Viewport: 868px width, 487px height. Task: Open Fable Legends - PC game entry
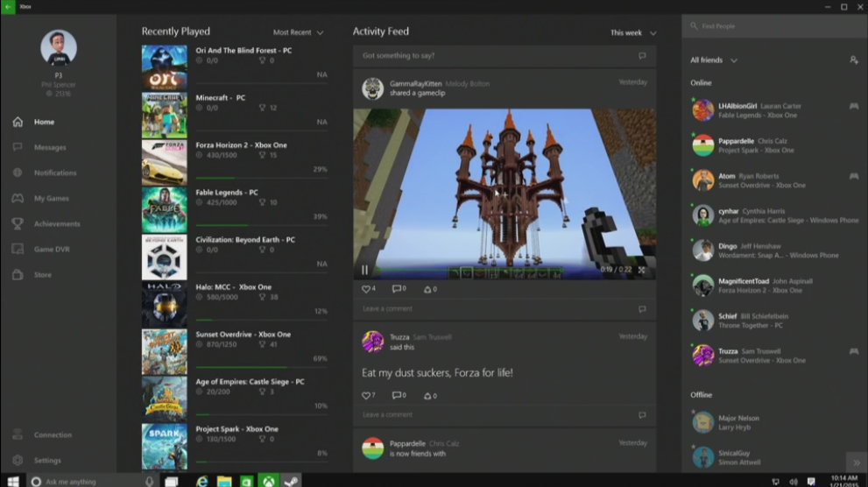(235, 209)
